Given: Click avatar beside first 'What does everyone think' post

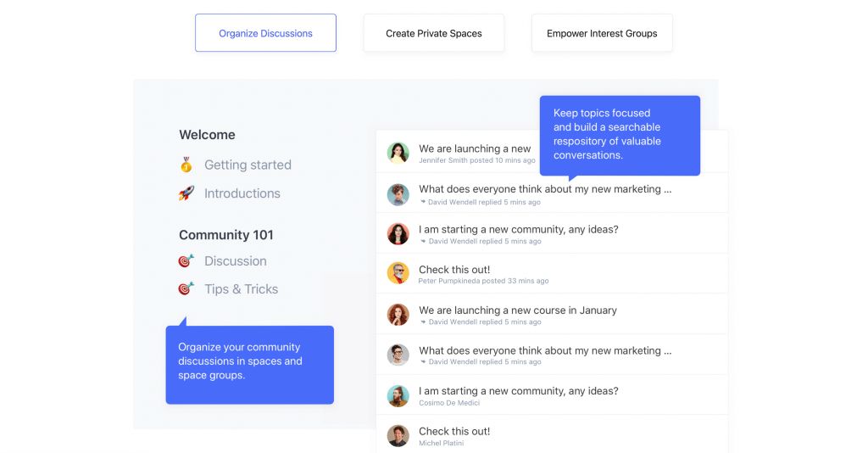Looking at the screenshot, I should click(398, 194).
